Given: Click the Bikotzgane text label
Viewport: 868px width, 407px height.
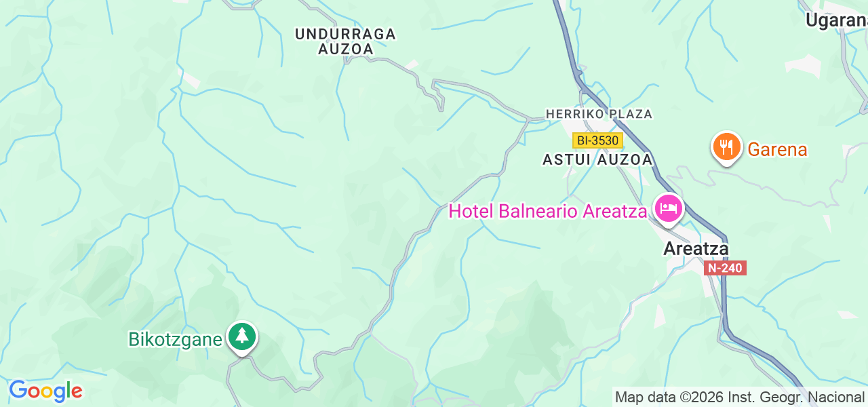Looking at the screenshot, I should pos(176,339).
